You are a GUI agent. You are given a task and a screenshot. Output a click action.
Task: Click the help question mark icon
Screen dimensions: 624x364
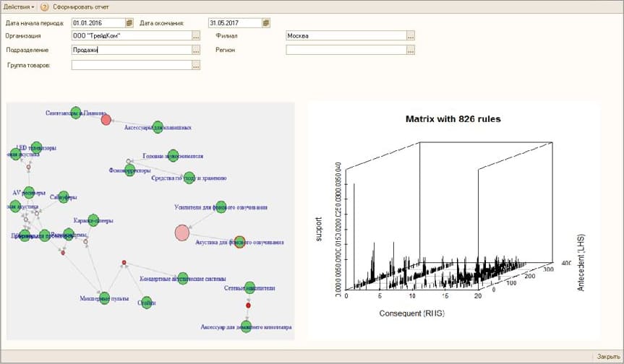[x=44, y=6]
